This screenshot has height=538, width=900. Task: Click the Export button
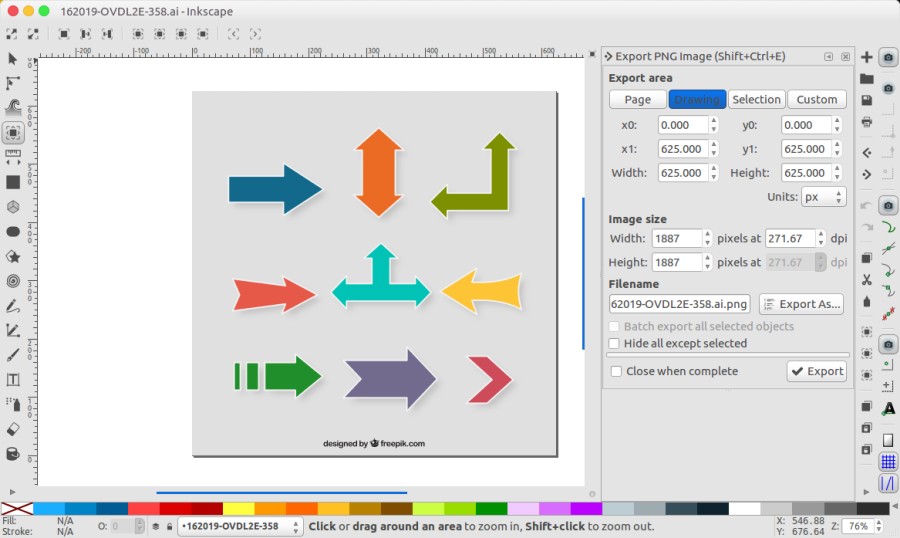click(x=816, y=371)
